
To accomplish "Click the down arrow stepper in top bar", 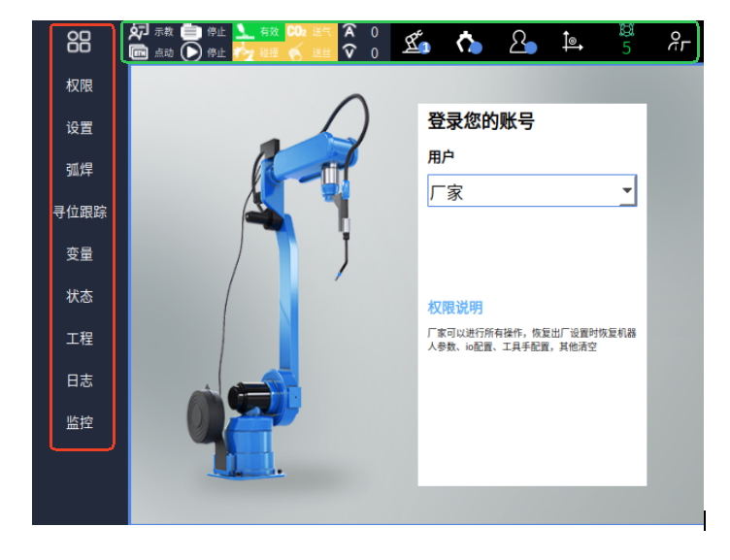I will 349,52.
